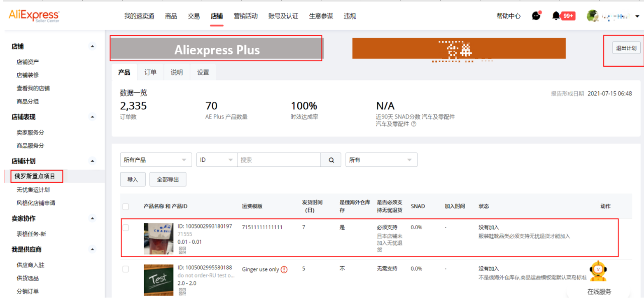
Task: Check the box for product 1005002993180197
Action: coord(126,228)
